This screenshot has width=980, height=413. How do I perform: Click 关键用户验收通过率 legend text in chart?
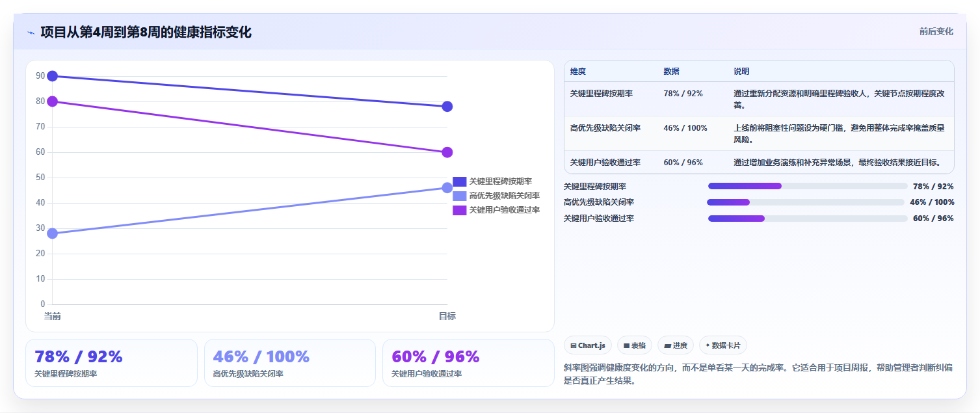[505, 210]
